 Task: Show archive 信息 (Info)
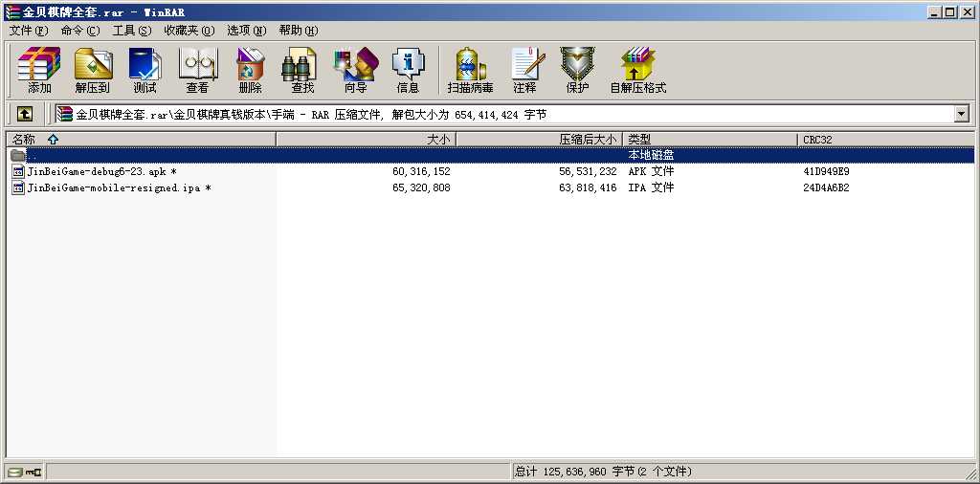[x=408, y=69]
